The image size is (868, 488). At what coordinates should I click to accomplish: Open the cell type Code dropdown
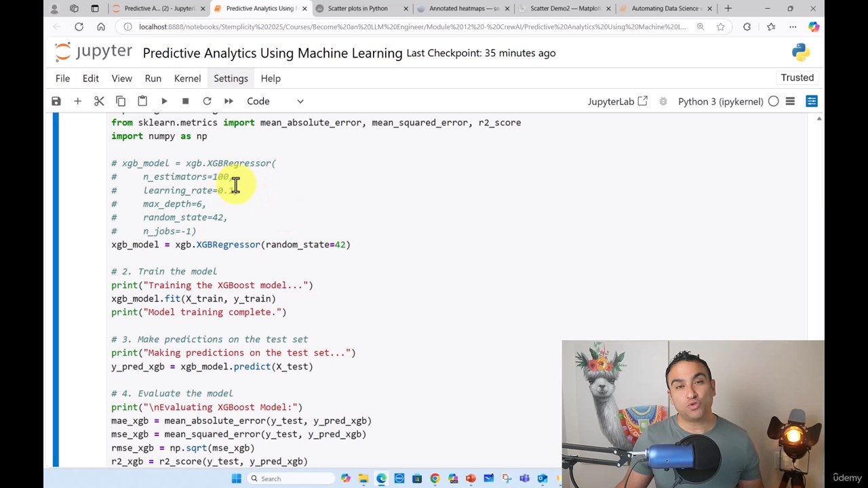[x=275, y=101]
